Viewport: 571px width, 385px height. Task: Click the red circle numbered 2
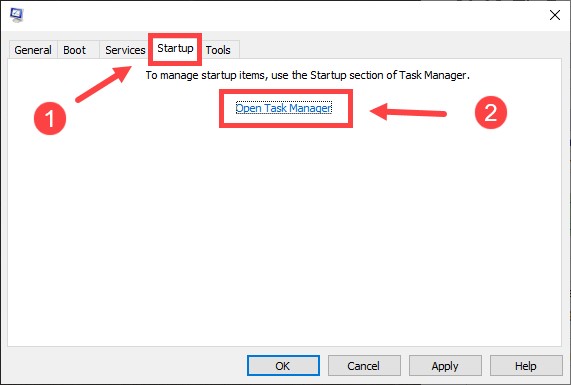(491, 112)
